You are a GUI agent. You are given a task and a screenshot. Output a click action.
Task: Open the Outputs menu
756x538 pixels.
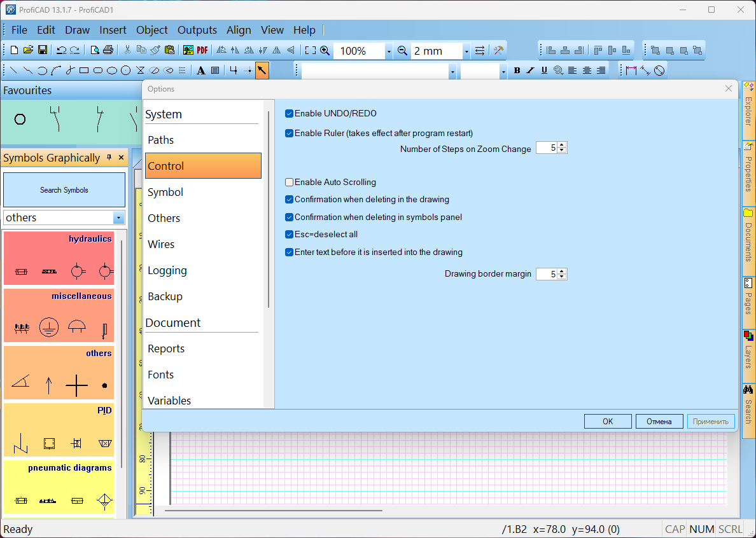(x=197, y=30)
